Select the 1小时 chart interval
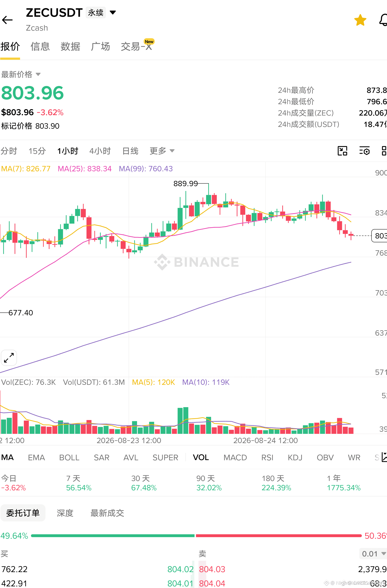 point(68,151)
